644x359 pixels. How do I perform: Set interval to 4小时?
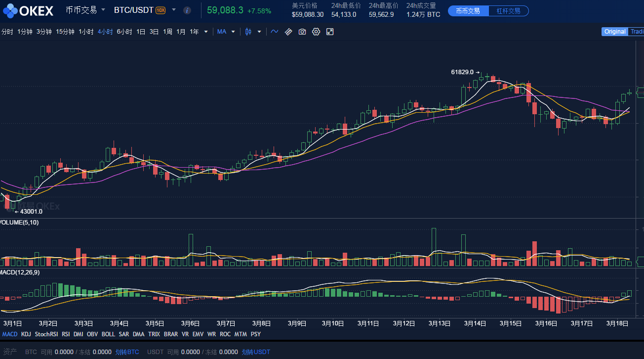[x=105, y=32]
